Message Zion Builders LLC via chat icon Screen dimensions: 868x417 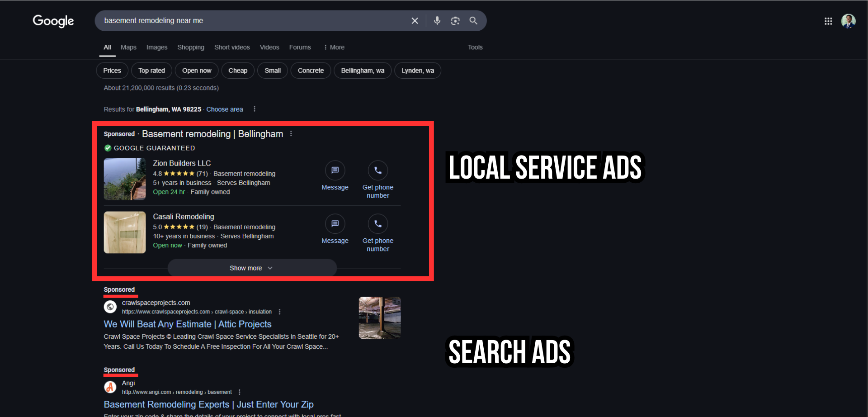coord(335,171)
